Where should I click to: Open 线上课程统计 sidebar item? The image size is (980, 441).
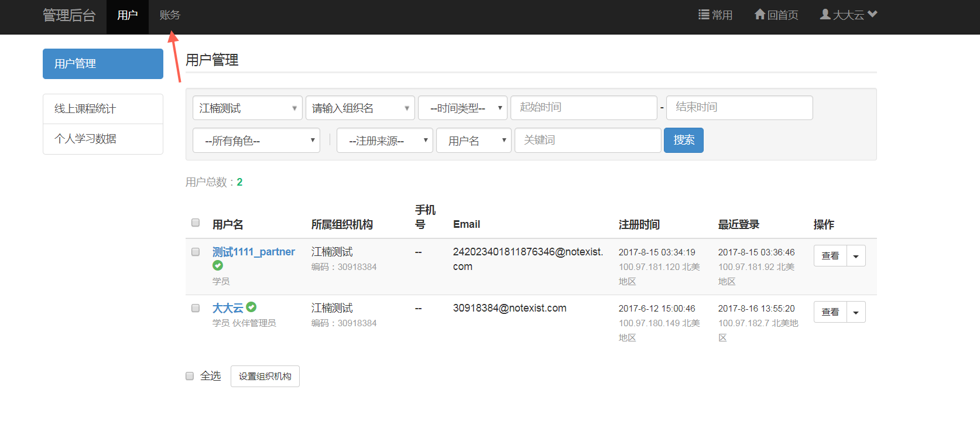coord(103,109)
